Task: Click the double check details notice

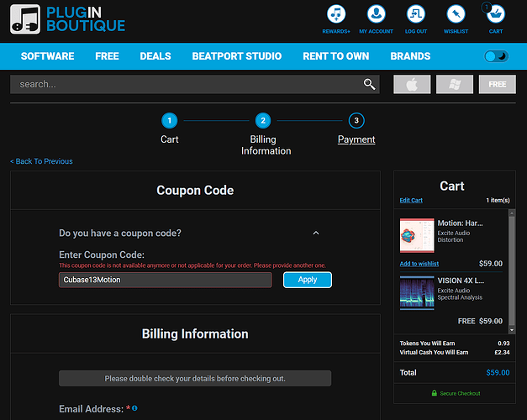Action: [195, 379]
